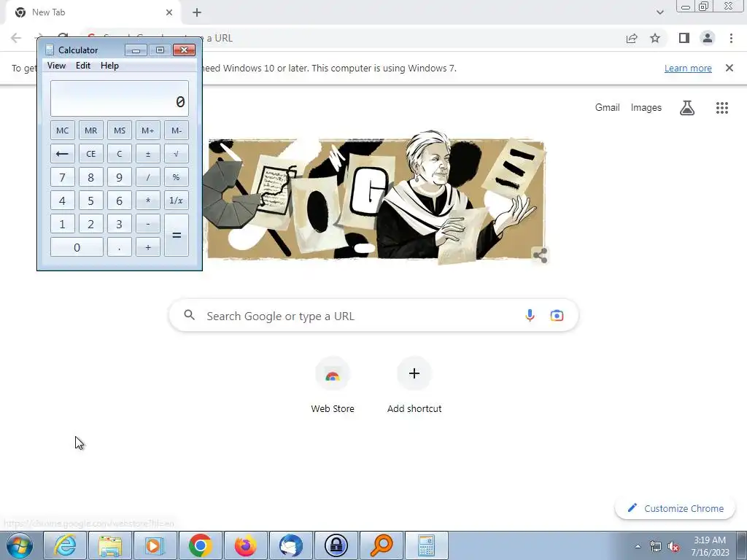Click the equals key in Calculator
Viewport: 747px width, 560px height.
pyautogui.click(x=177, y=236)
